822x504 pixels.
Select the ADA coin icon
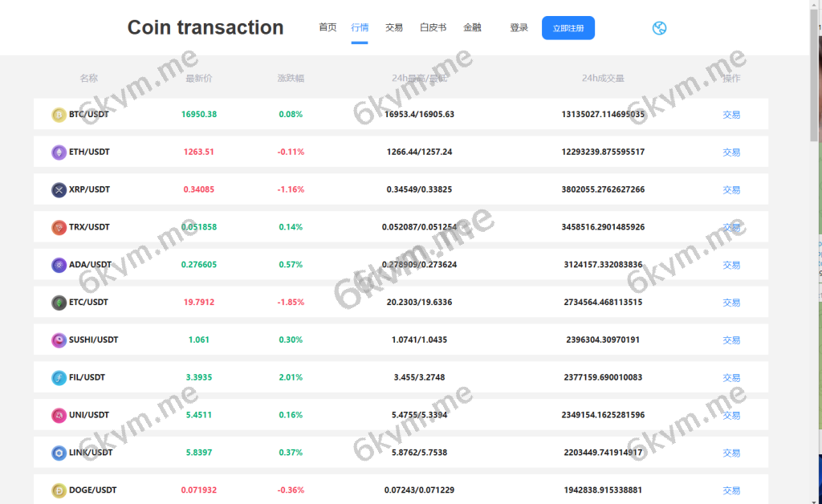pyautogui.click(x=58, y=265)
